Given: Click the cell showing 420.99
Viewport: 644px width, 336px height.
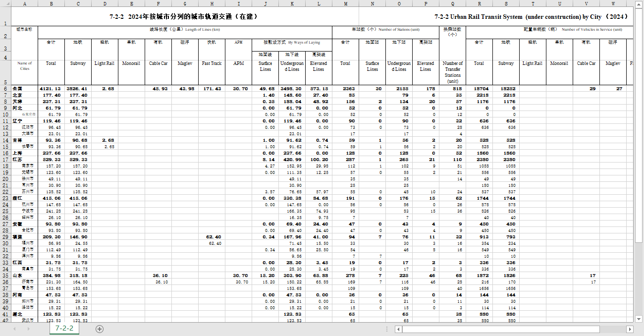Looking at the screenshot, I should (x=292, y=160).
